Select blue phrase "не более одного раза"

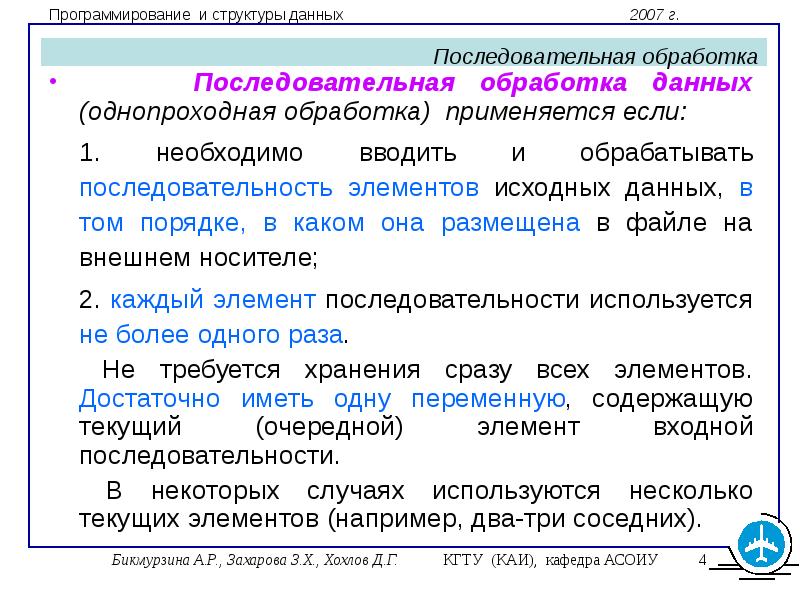coord(212,334)
